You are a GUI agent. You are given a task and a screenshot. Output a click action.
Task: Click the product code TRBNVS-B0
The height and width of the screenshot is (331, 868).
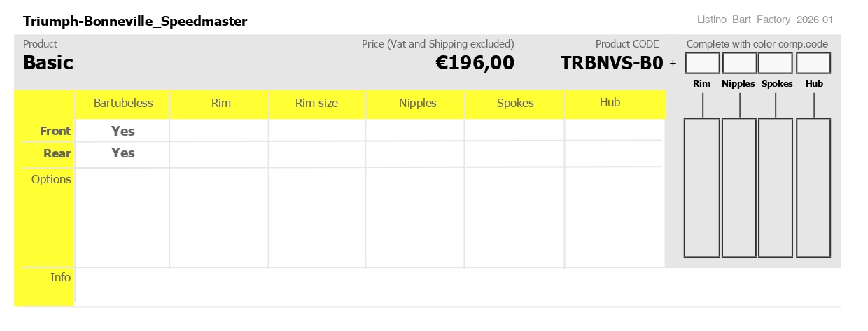(612, 63)
